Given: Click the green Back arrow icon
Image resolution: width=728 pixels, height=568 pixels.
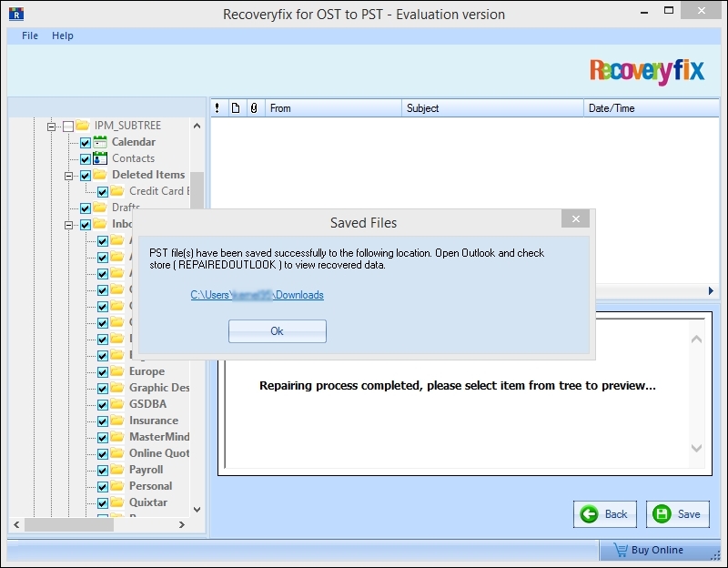Looking at the screenshot, I should tap(589, 514).
